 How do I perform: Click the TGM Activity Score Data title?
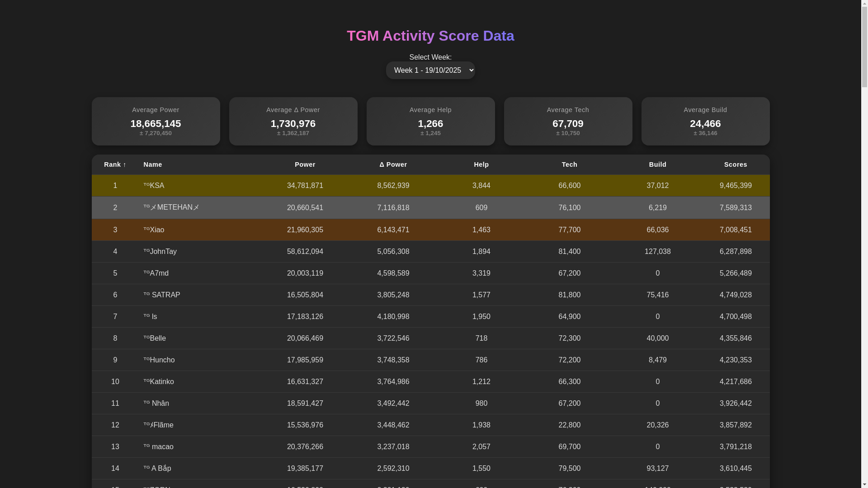pos(430,36)
